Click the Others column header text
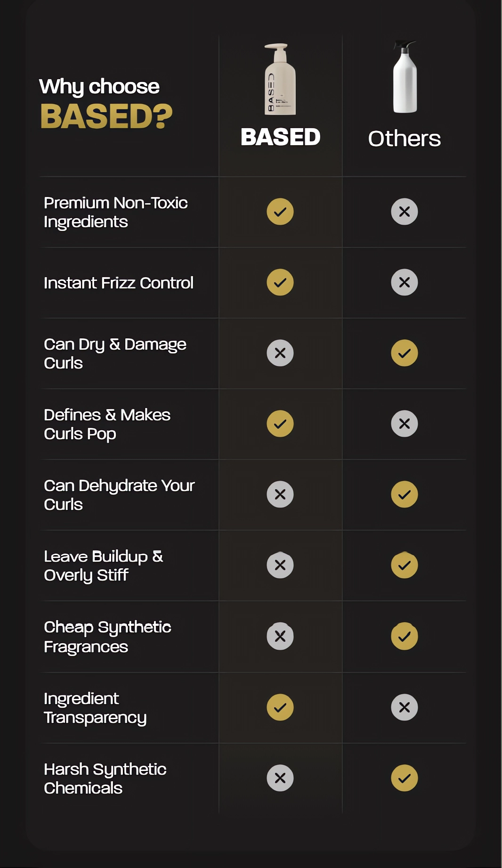502x868 pixels. click(x=405, y=139)
